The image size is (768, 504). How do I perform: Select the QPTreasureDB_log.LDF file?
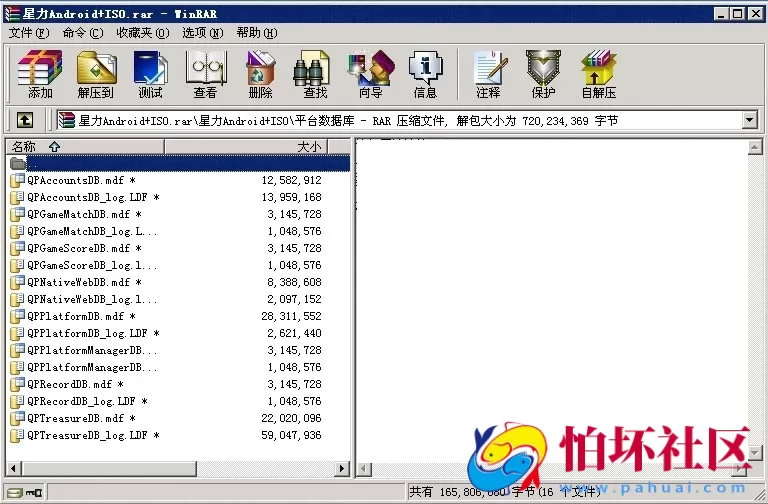[92, 436]
